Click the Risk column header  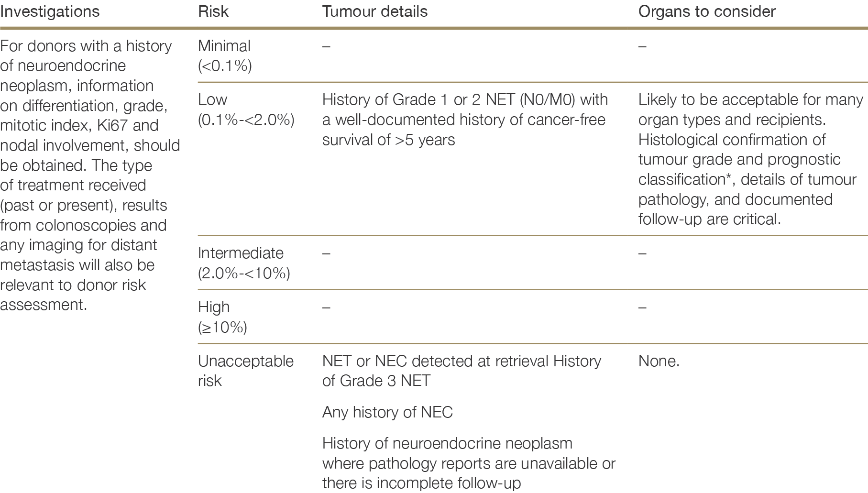click(x=213, y=11)
